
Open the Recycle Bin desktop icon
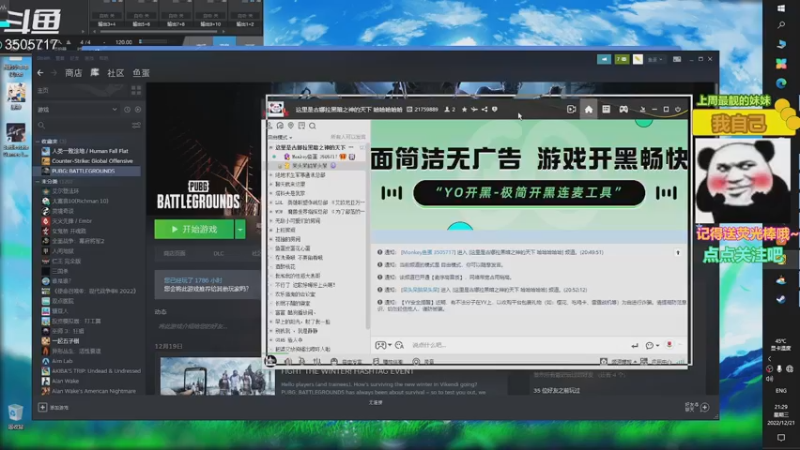[x=15, y=416]
